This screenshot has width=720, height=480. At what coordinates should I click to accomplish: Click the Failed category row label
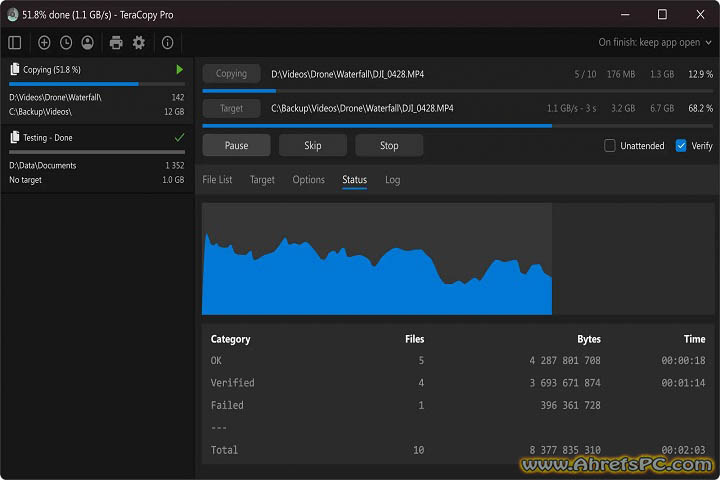tap(227, 405)
